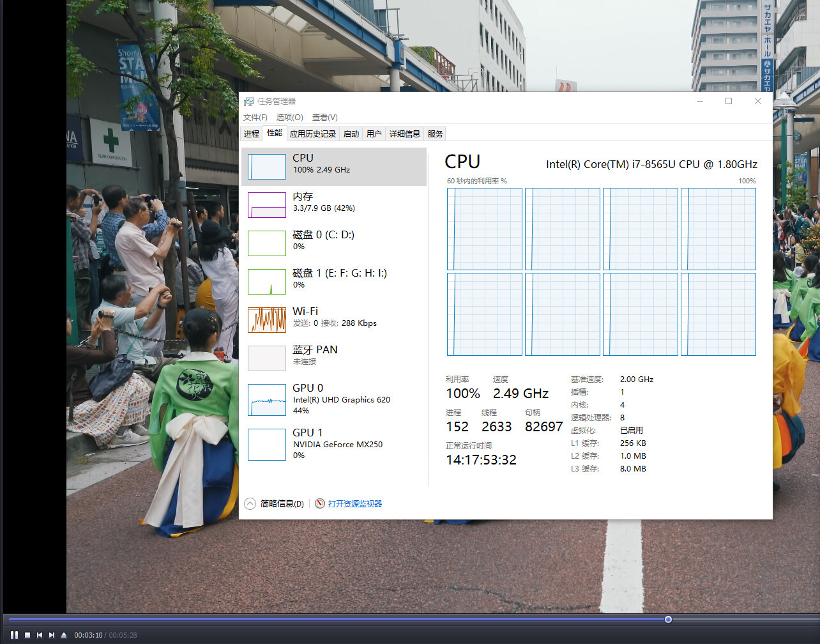The width and height of the screenshot is (820, 644).
Task: Click the Resource Monitor icon beside the link
Action: click(320, 503)
